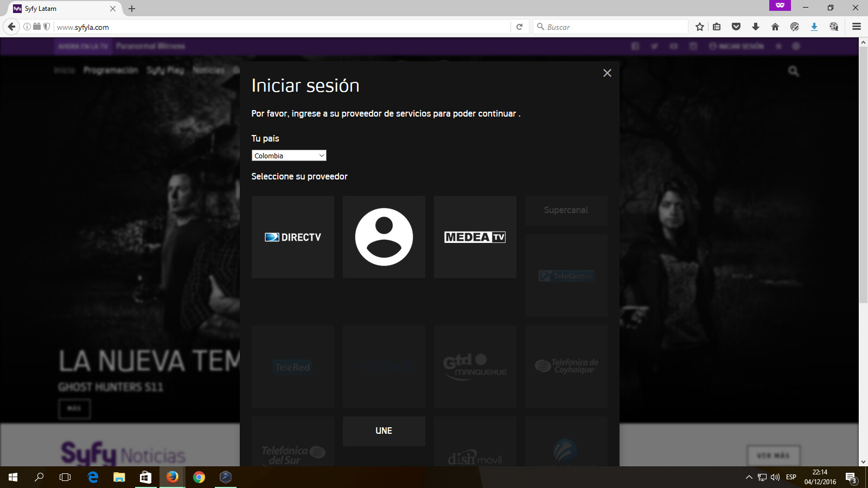Choose the generic user avatar provider tile
This screenshot has width=868, height=488.
tap(384, 237)
